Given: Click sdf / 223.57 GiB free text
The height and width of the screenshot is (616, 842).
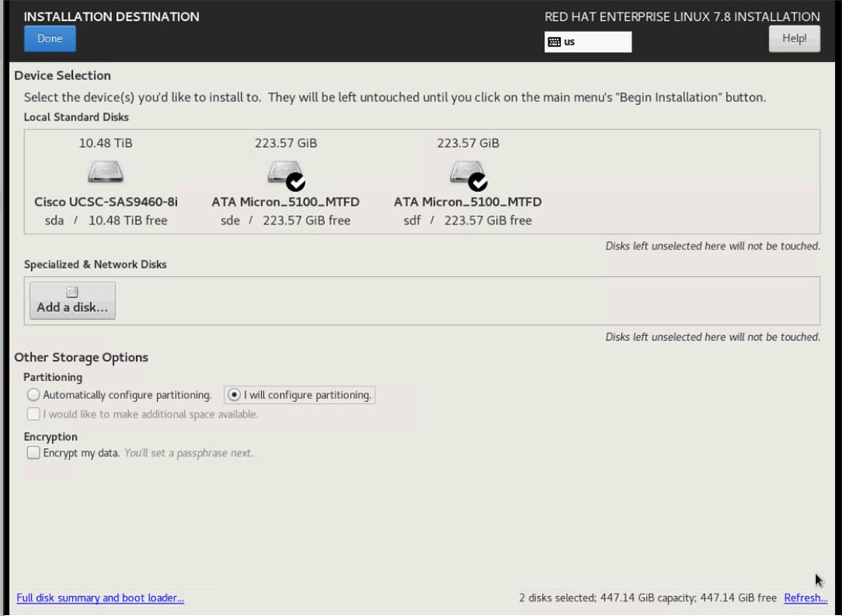Looking at the screenshot, I should [467, 221].
